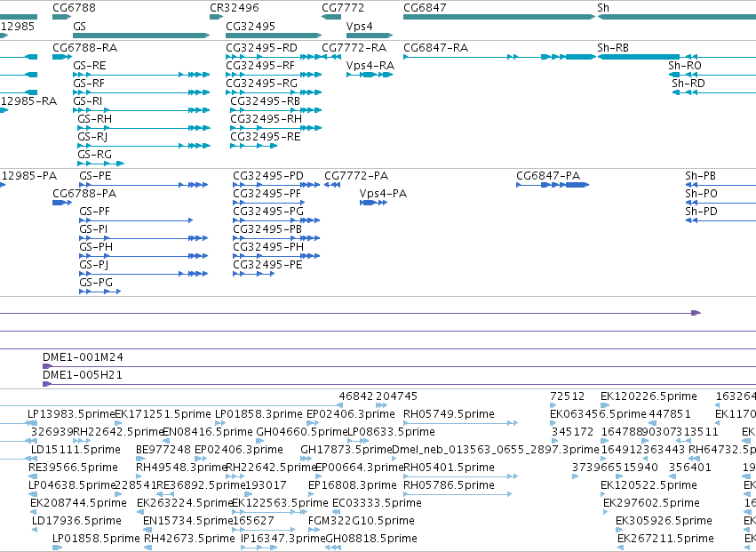Click protein GS-PF label
Viewport: 756px width, 552px height.
94,212
